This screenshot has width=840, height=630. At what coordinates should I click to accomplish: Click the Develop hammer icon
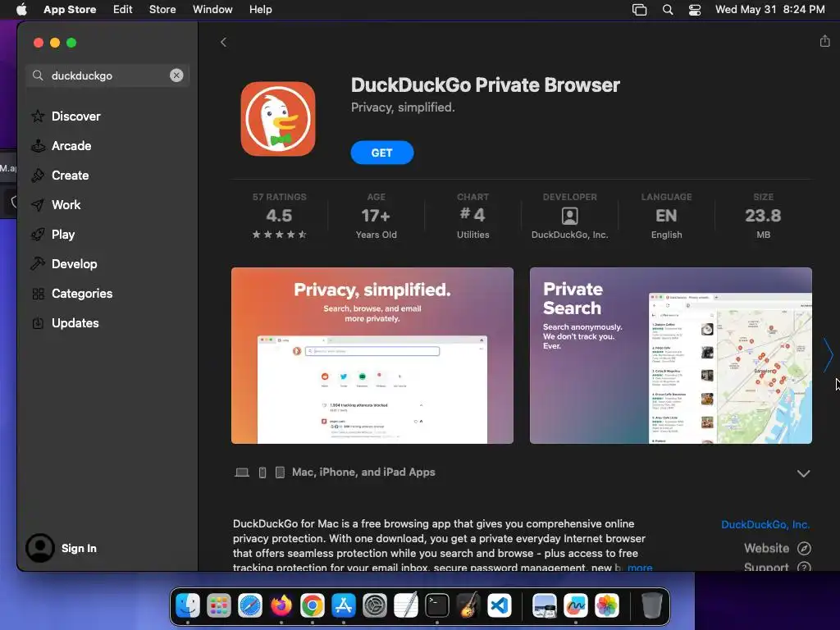pos(38,264)
